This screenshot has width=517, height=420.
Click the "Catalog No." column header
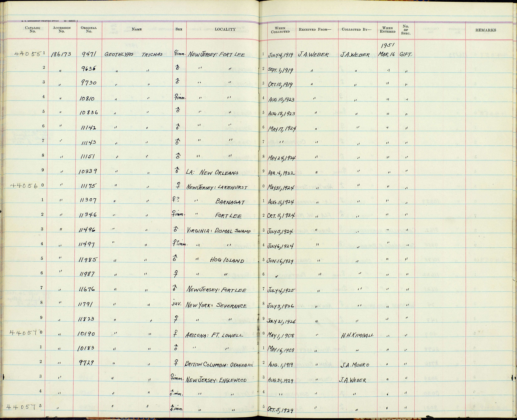(x=32, y=30)
